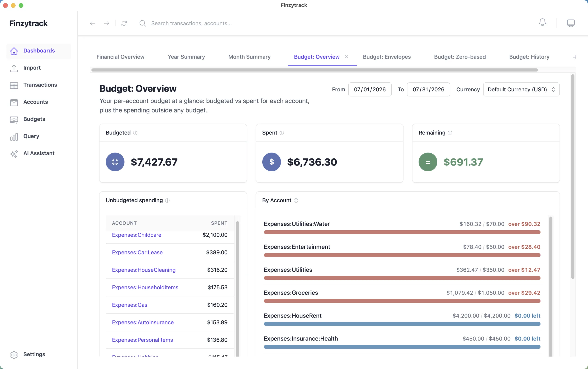This screenshot has width=588, height=369.
Task: Click the AI Assistant sparkle icon
Action: click(x=14, y=154)
